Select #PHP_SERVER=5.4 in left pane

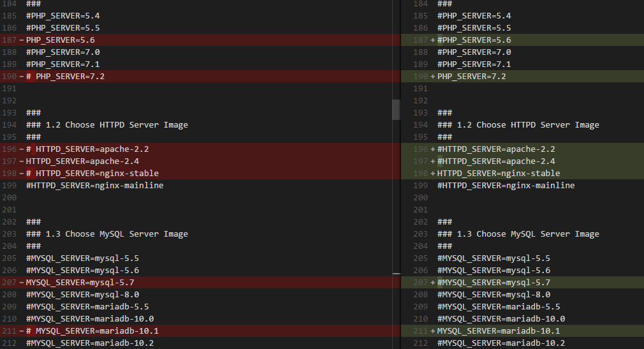pos(63,15)
